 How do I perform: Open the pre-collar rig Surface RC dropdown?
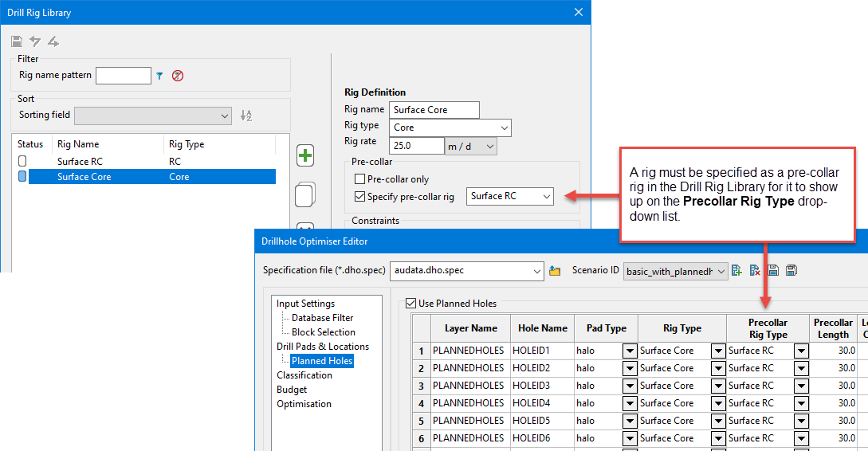pos(546,196)
